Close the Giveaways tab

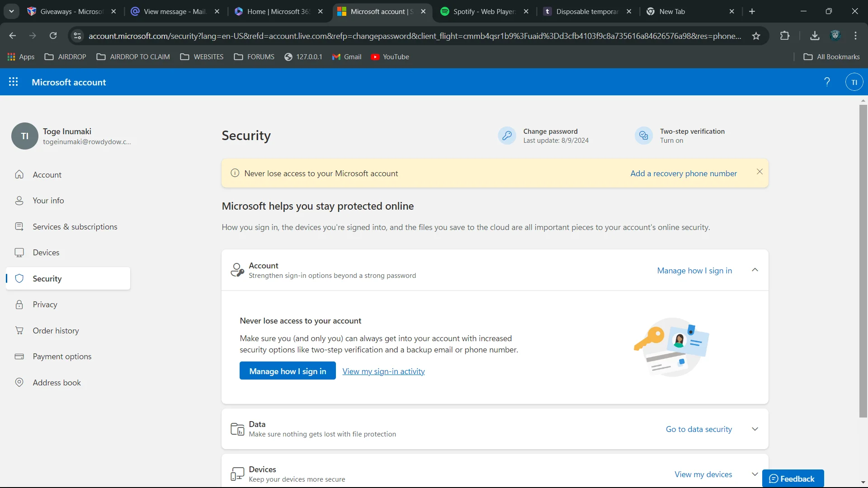pos(113,11)
